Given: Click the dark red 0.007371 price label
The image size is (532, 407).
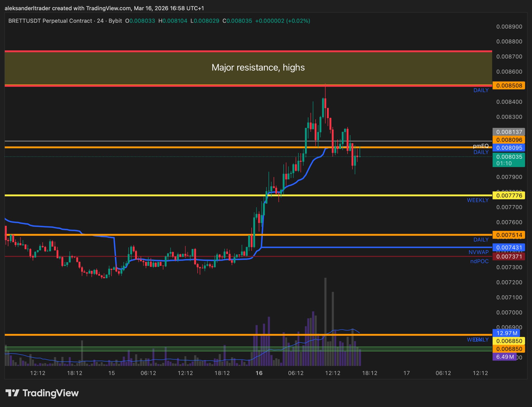Looking at the screenshot, I should tap(509, 257).
